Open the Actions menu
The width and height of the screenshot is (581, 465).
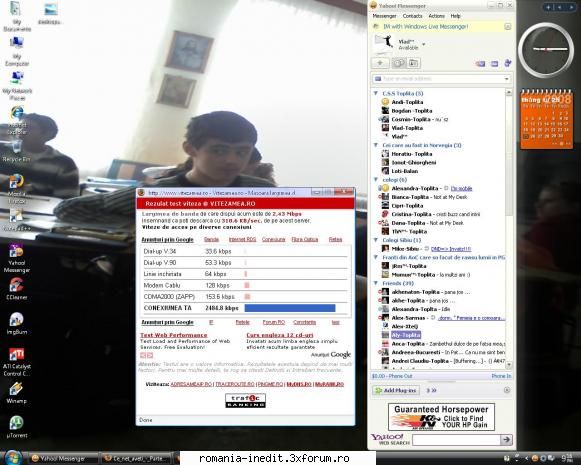[436, 16]
